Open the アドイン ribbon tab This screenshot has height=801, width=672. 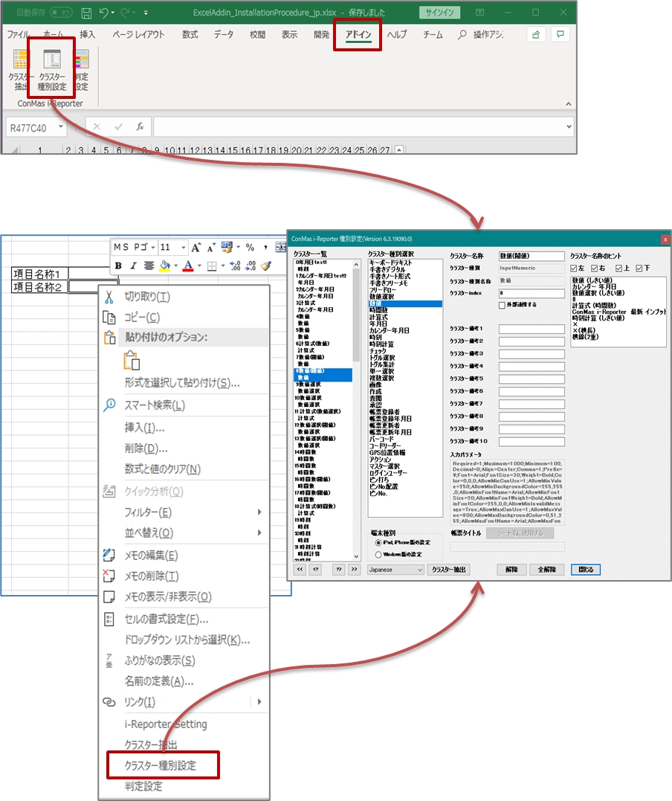[x=358, y=35]
